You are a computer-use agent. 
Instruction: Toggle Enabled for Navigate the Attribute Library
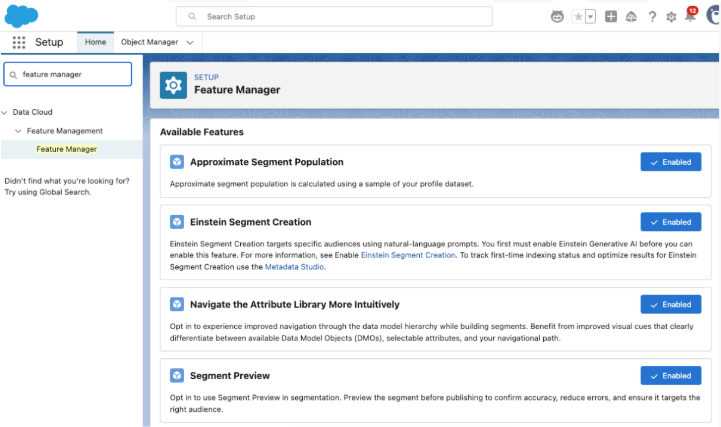(670, 304)
